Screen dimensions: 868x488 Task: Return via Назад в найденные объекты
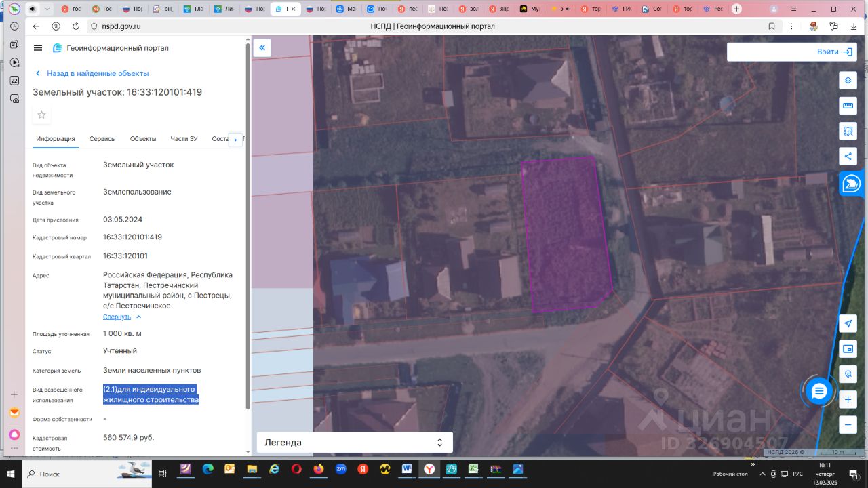point(92,73)
